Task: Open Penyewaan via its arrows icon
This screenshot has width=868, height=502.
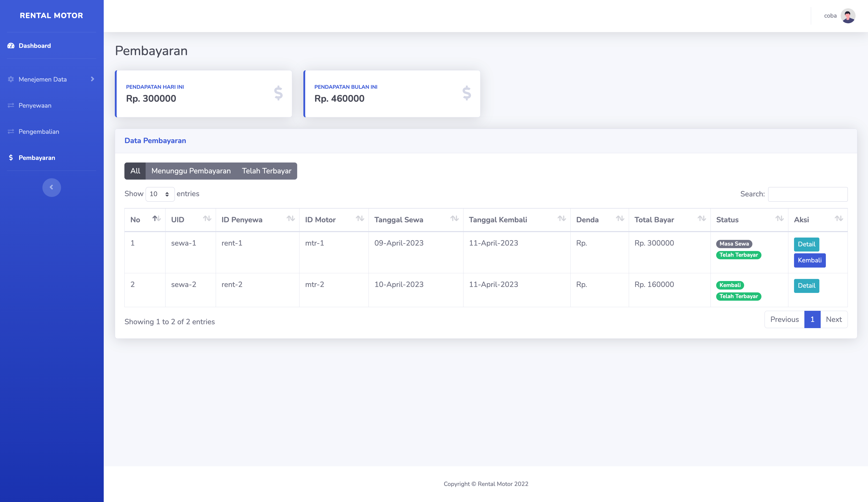Action: 10,105
